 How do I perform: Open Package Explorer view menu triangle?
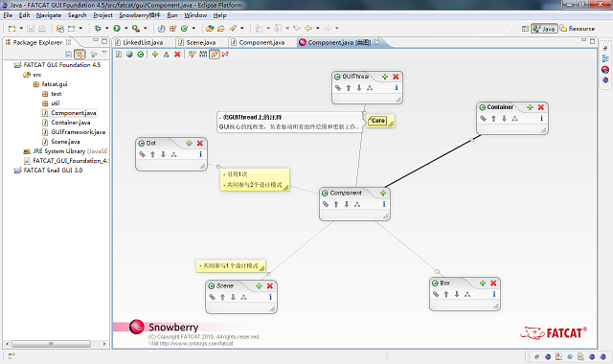pos(104,53)
